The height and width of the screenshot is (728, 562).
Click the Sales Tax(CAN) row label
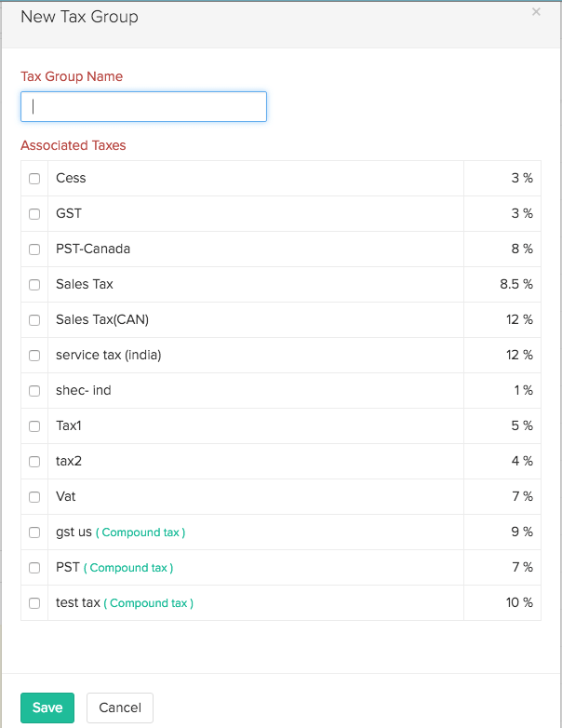[x=102, y=319]
